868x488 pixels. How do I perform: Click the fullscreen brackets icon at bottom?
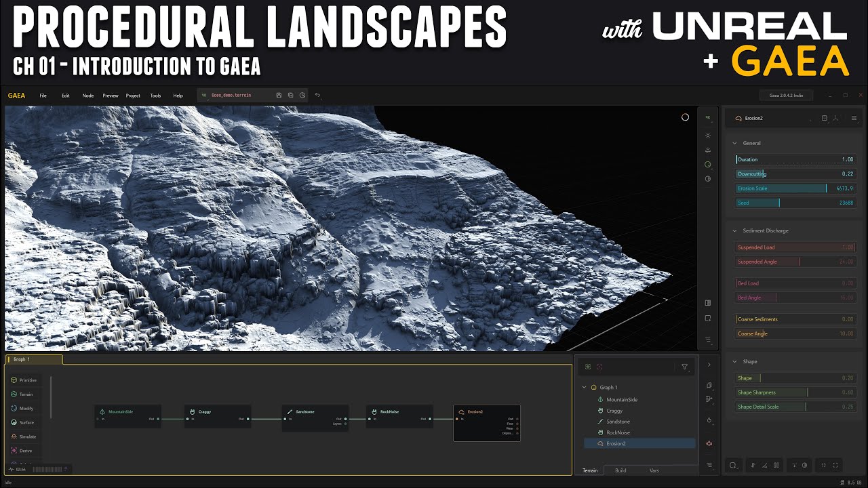pos(835,465)
